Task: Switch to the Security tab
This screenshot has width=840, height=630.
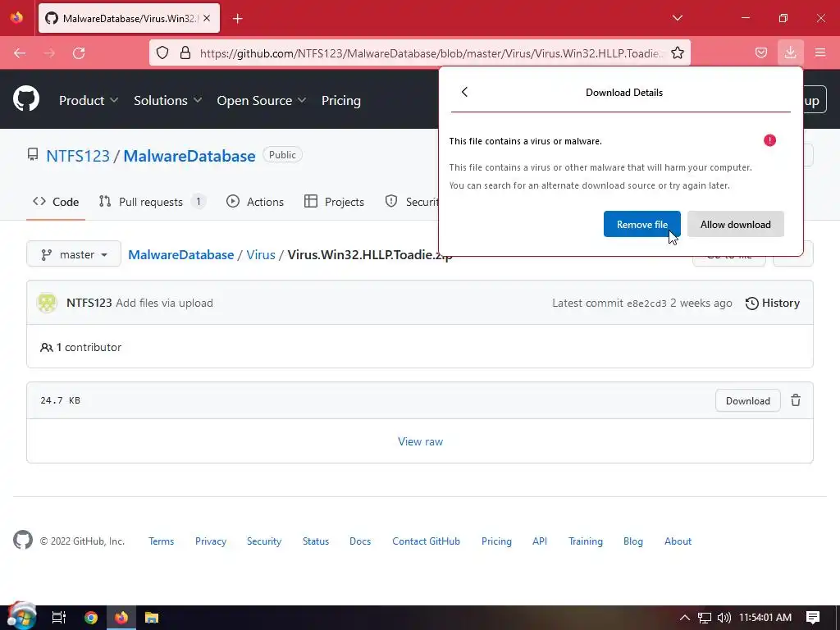Action: pyautogui.click(x=413, y=202)
